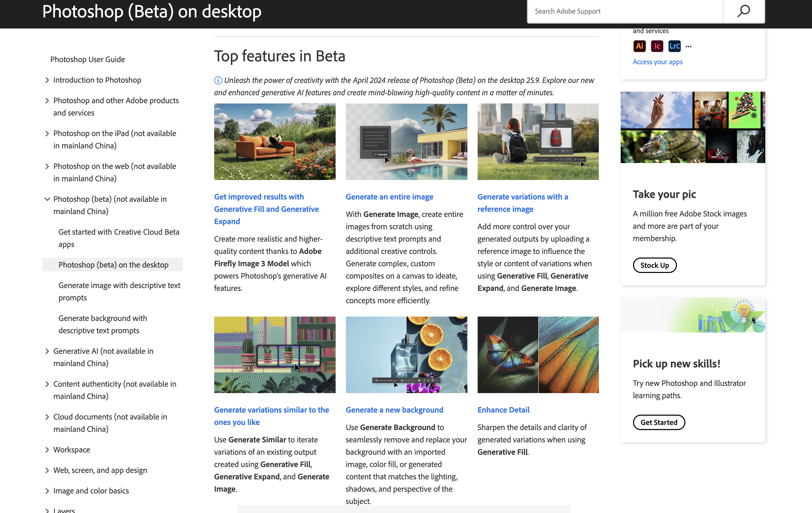Click the search magnifier icon
812x513 pixels.
pyautogui.click(x=743, y=11)
